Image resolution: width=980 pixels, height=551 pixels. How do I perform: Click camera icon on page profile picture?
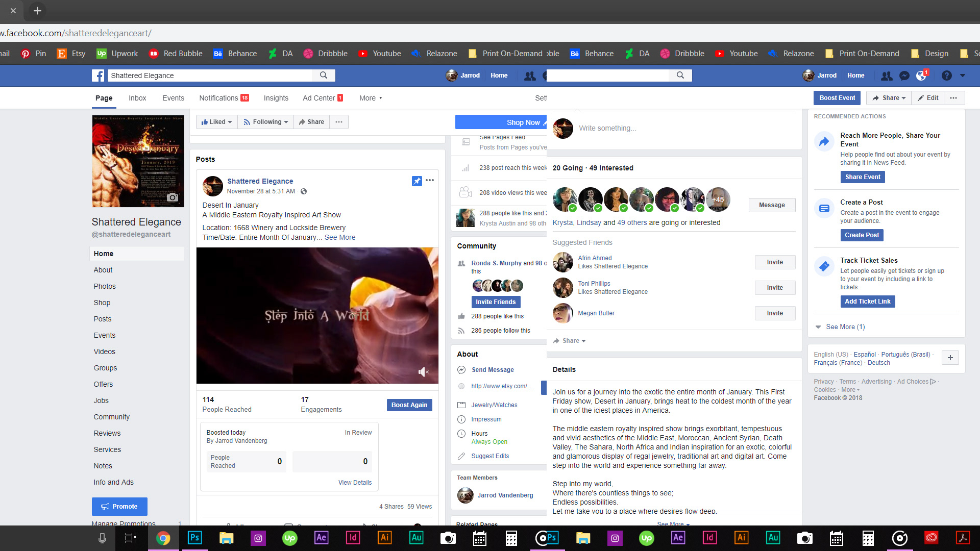(x=173, y=197)
